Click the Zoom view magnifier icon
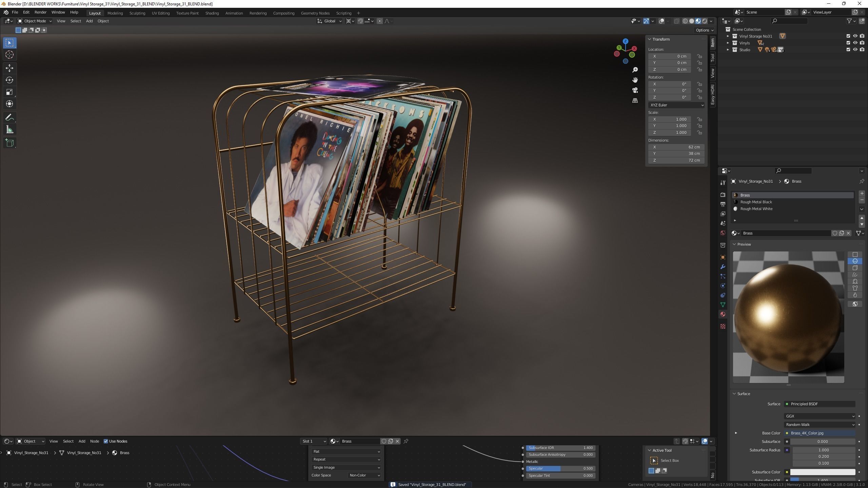The width and height of the screenshot is (868, 488). (x=635, y=70)
